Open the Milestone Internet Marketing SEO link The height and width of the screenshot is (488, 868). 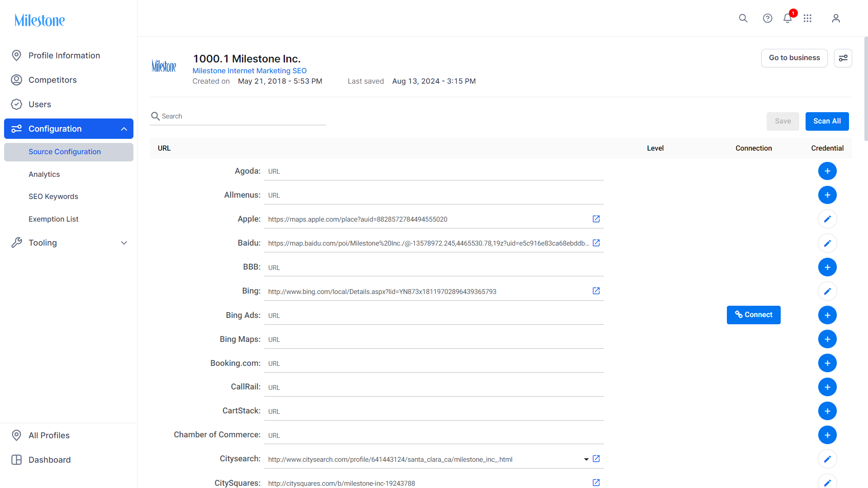250,71
